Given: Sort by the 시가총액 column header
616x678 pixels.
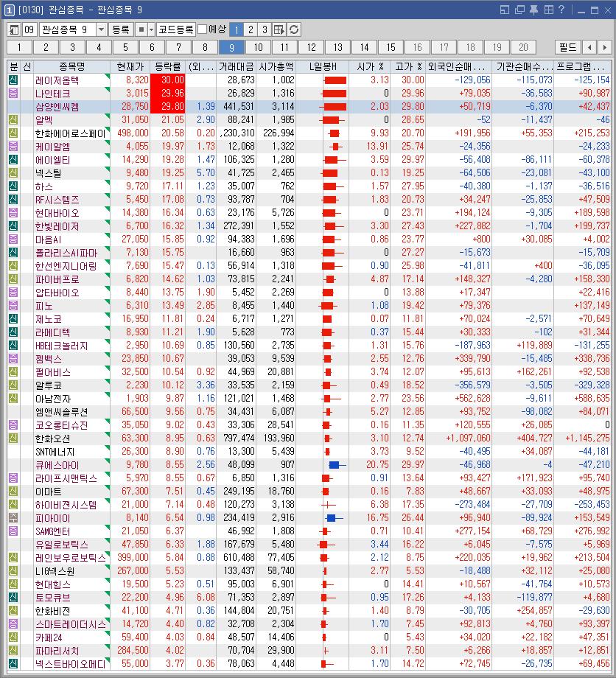Looking at the screenshot, I should pyautogui.click(x=276, y=66).
